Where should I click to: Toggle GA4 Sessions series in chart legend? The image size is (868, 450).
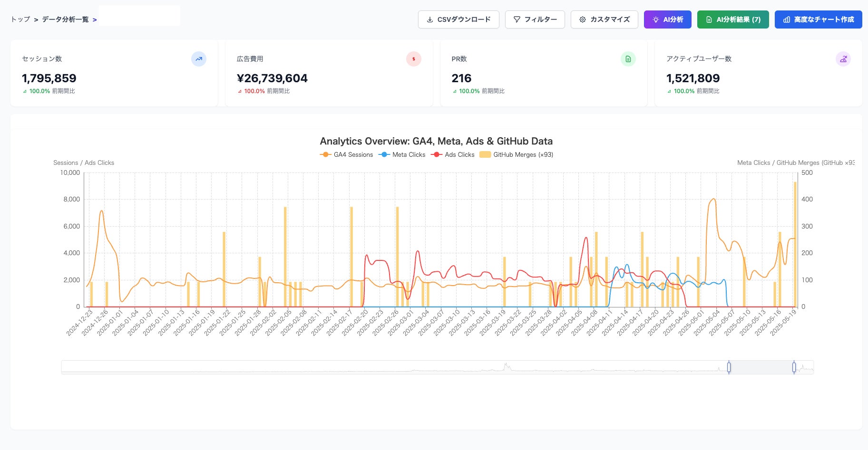coord(347,154)
